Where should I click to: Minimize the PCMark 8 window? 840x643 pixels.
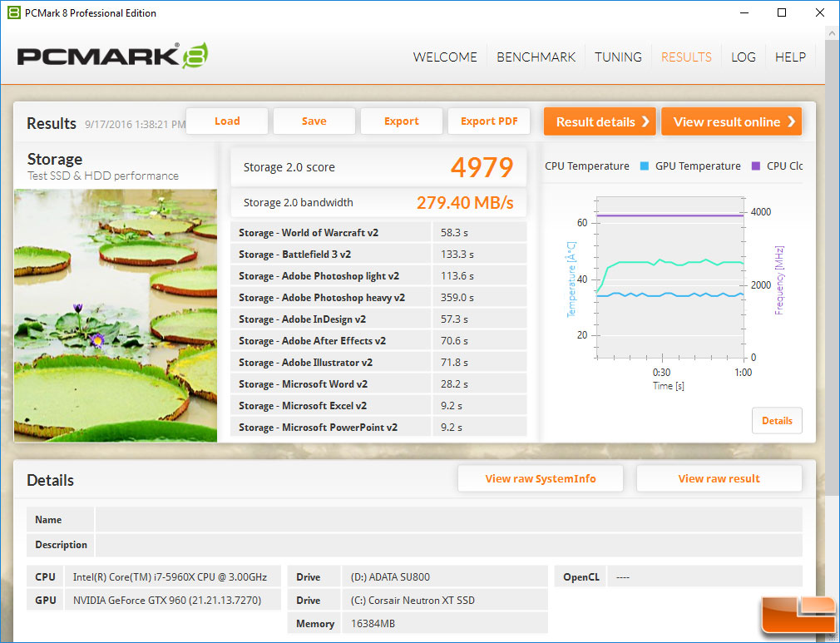pos(744,12)
